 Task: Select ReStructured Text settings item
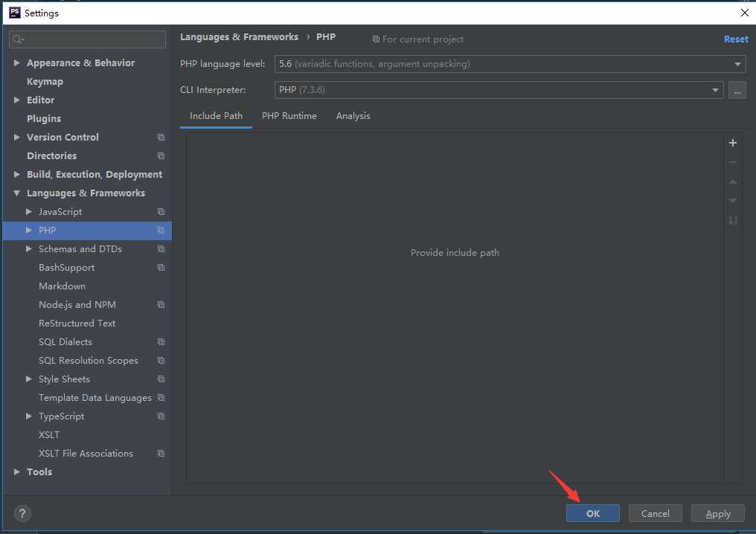coord(77,324)
